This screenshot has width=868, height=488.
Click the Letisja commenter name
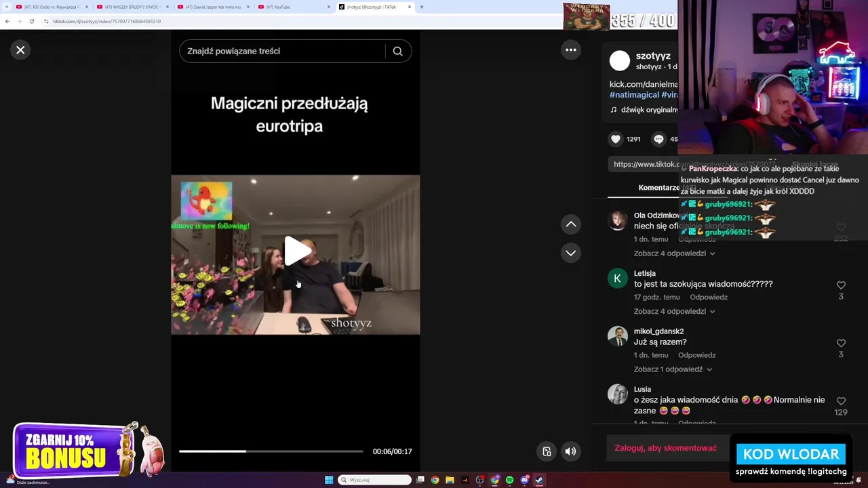[x=645, y=273]
